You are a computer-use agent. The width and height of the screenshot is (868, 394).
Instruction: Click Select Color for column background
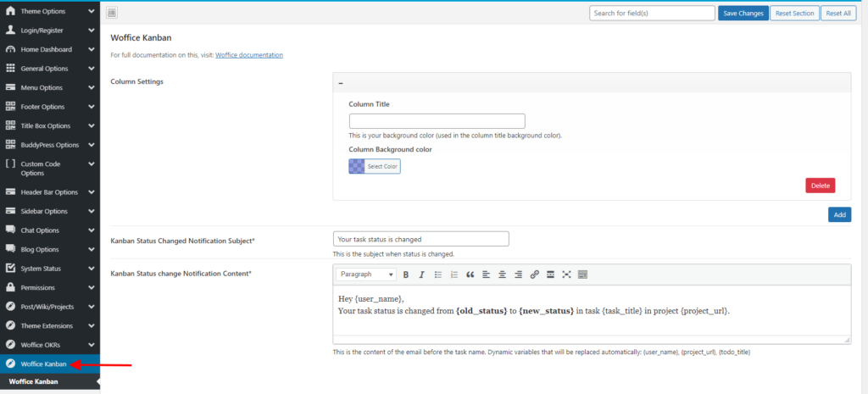[x=374, y=166]
